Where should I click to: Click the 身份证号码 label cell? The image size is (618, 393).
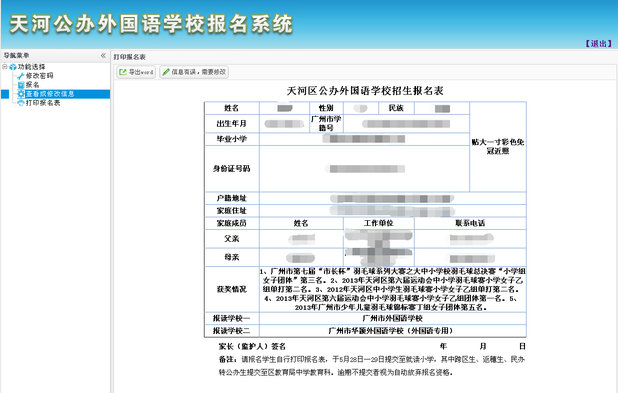(x=232, y=169)
